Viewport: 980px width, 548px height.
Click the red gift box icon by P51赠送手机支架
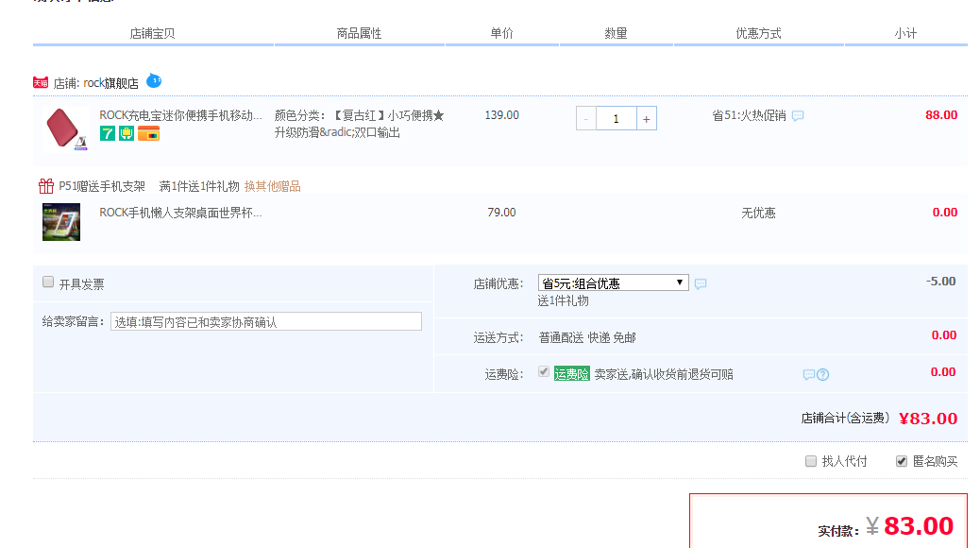[x=46, y=186]
